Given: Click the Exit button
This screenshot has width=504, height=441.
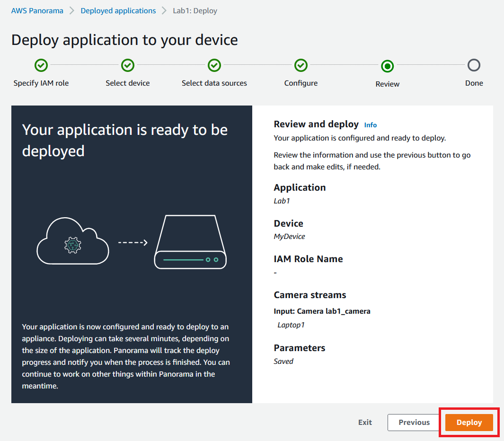Looking at the screenshot, I should [x=365, y=423].
